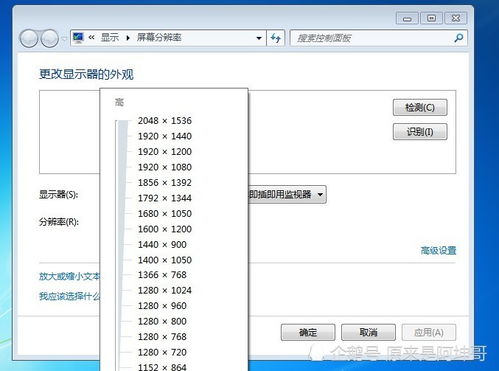
Task: Select resolution 1366 × 768
Action: pos(162,275)
